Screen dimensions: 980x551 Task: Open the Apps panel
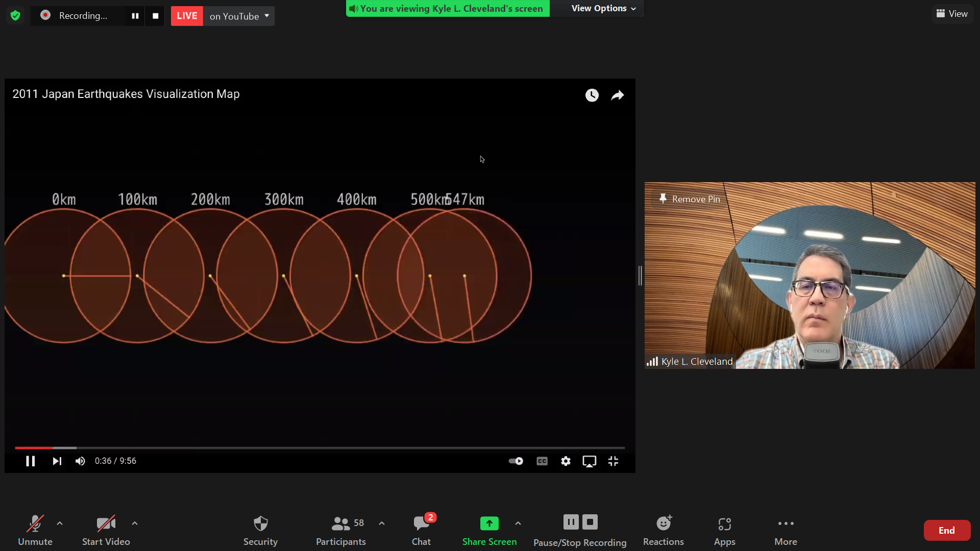724,531
